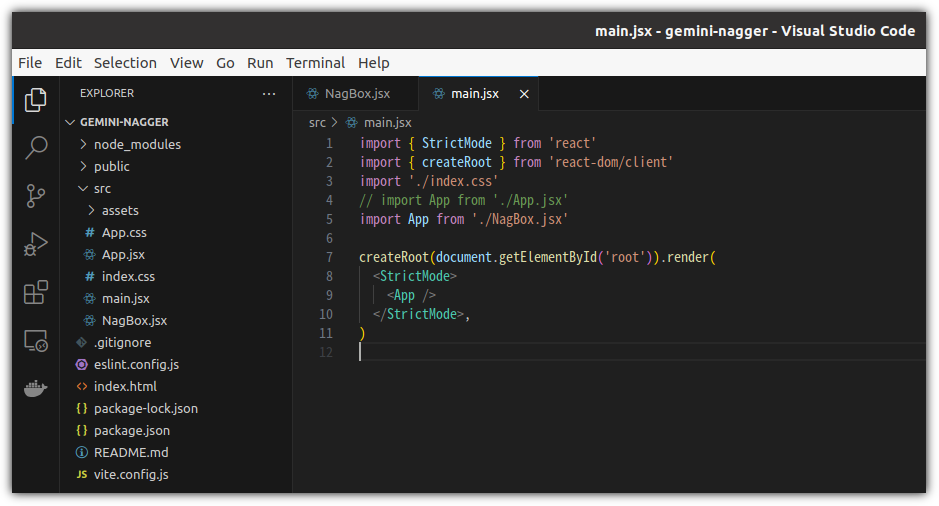Open the Run and Debug view icon
The width and height of the screenshot is (939, 506).
pos(35,244)
